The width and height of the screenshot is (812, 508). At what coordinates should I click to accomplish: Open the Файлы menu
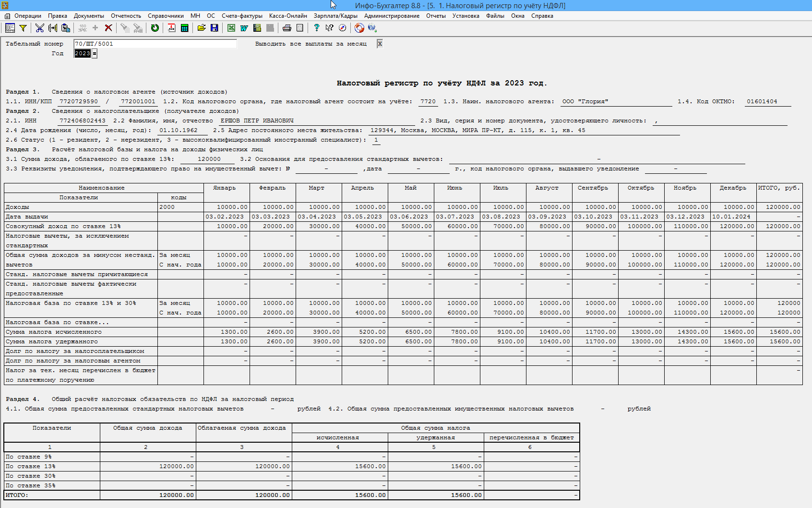pyautogui.click(x=495, y=16)
